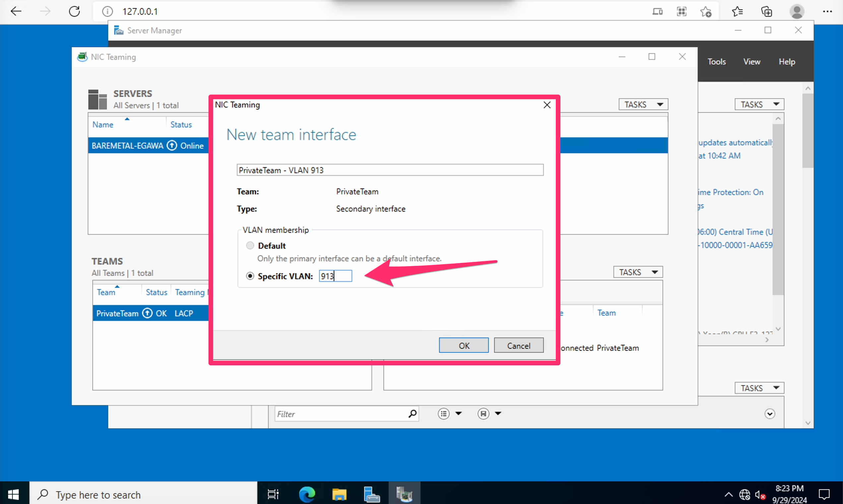Screen dimensions: 843x504
Task: Expand the Servers TASKS dropdown
Action: pos(643,104)
